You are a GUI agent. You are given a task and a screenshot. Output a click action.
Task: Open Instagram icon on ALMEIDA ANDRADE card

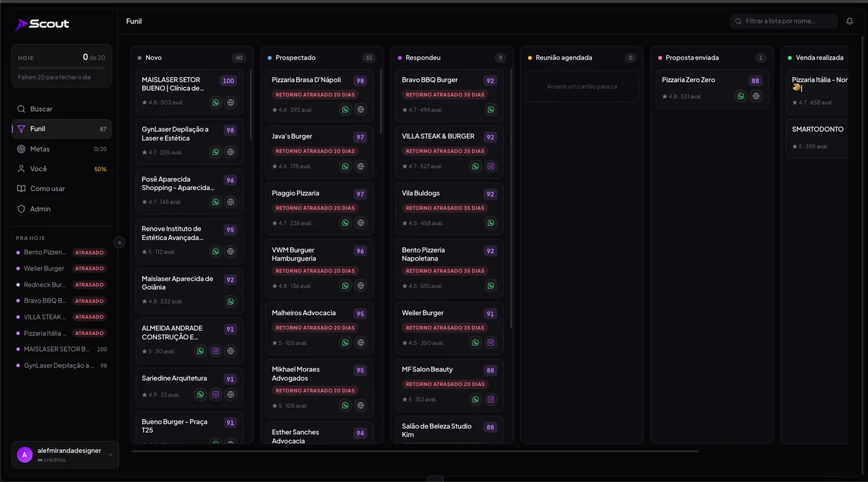(216, 351)
